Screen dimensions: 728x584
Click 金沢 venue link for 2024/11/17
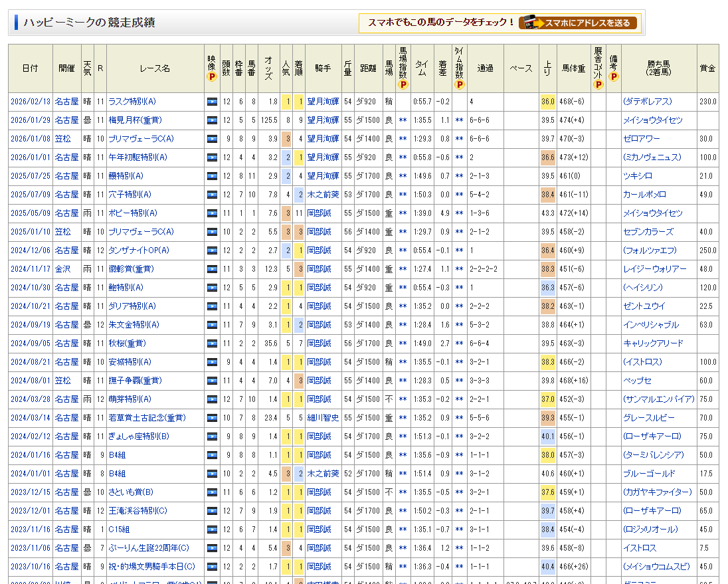(x=62, y=269)
